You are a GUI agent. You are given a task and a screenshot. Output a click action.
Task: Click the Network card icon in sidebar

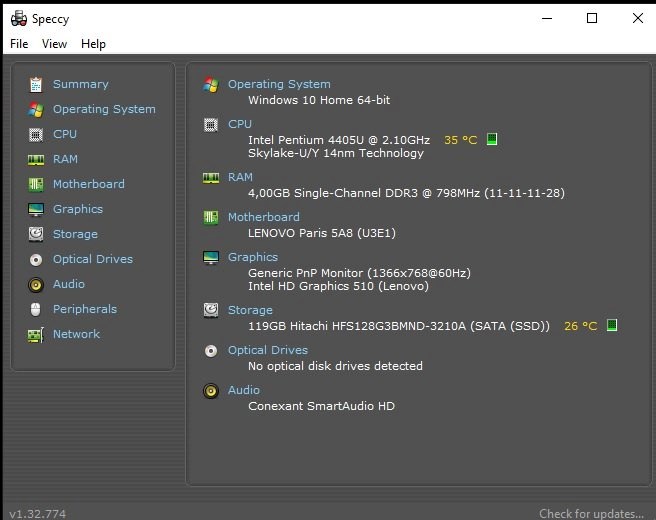point(36,335)
